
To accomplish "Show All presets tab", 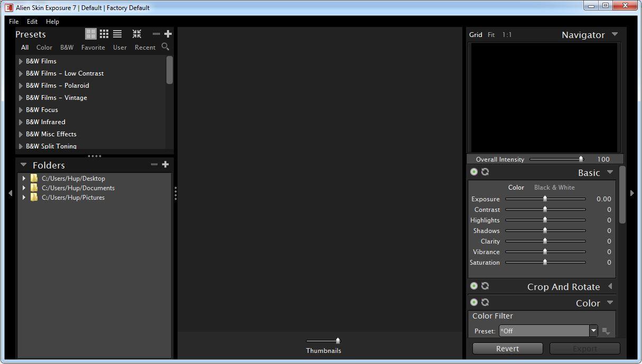I will pyautogui.click(x=25, y=48).
